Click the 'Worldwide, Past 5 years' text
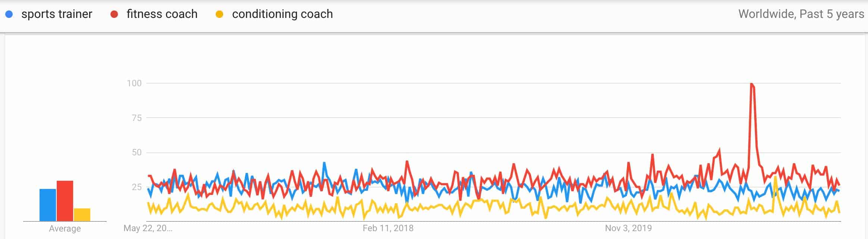The width and height of the screenshot is (868, 239). tap(801, 14)
